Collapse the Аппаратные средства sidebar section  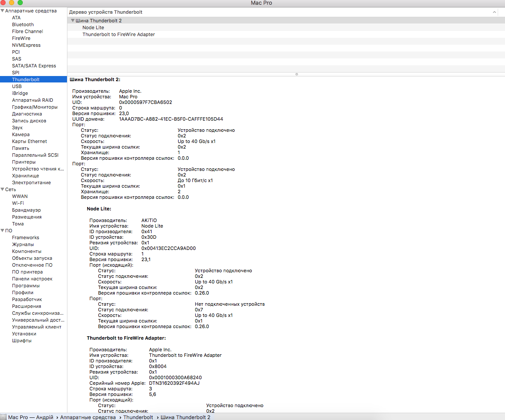pos(3,11)
